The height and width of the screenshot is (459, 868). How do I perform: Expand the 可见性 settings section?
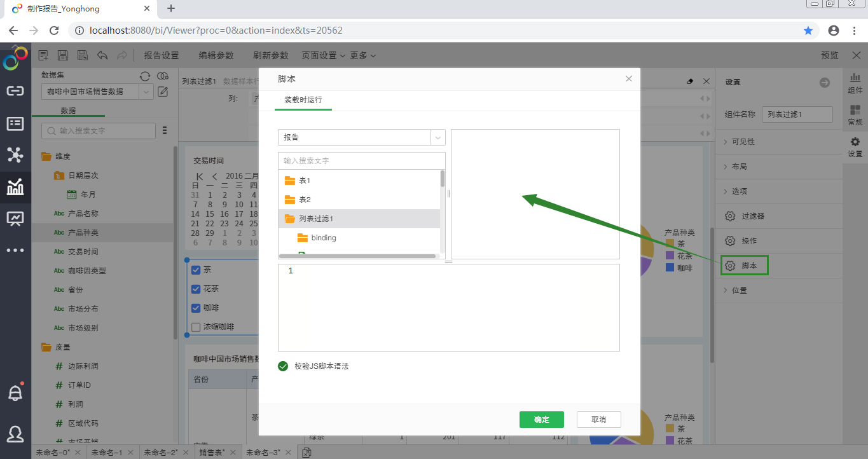pos(743,142)
